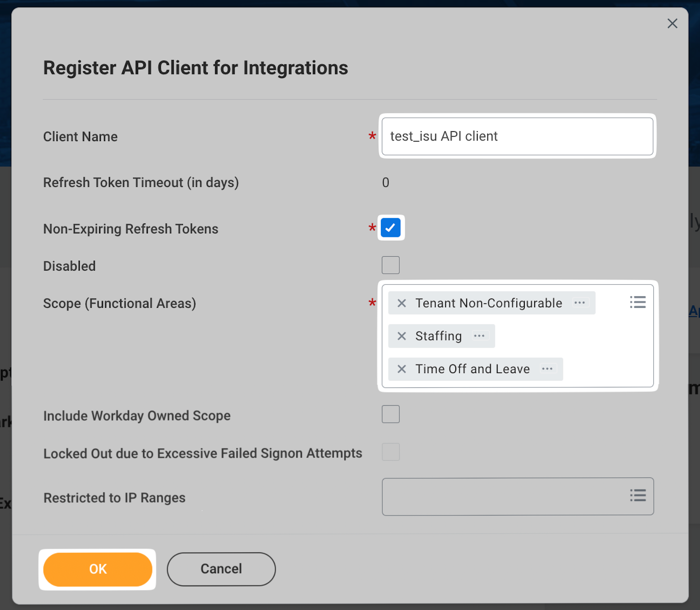This screenshot has height=610, width=700.
Task: Click the Locked Out signon attempts checkbox
Action: pyautogui.click(x=390, y=452)
